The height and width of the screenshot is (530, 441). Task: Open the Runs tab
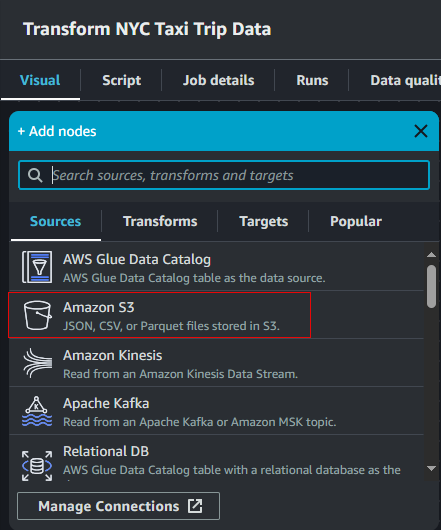tap(312, 80)
